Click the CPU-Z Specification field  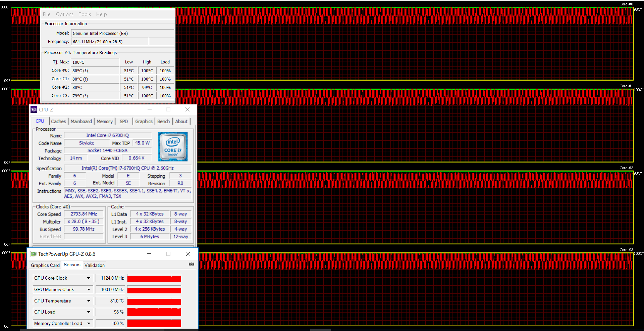[x=128, y=168]
